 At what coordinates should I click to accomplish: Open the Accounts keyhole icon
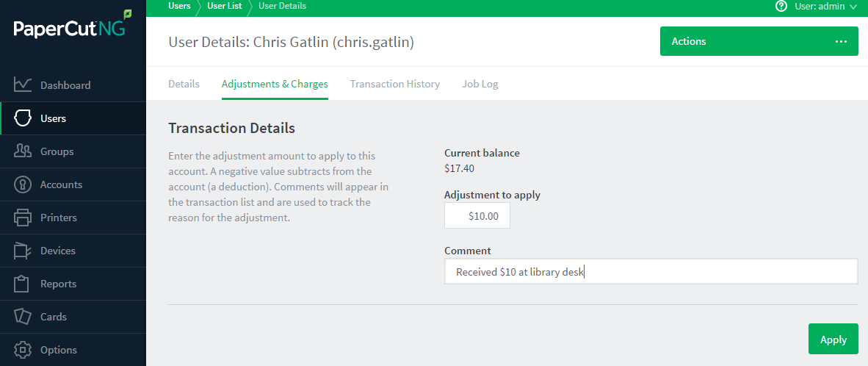pos(22,184)
